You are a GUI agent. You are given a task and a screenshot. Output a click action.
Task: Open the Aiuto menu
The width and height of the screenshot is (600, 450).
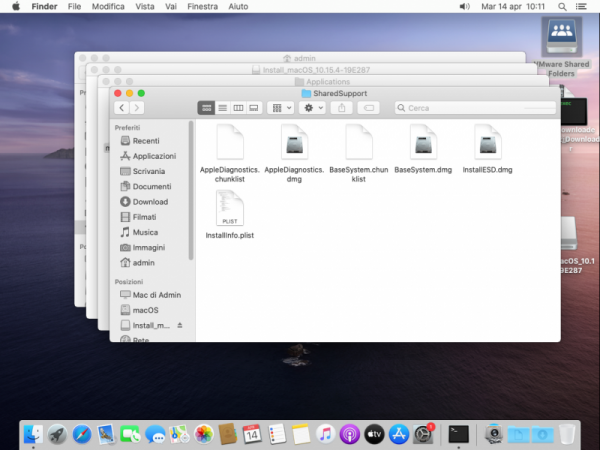(238, 7)
